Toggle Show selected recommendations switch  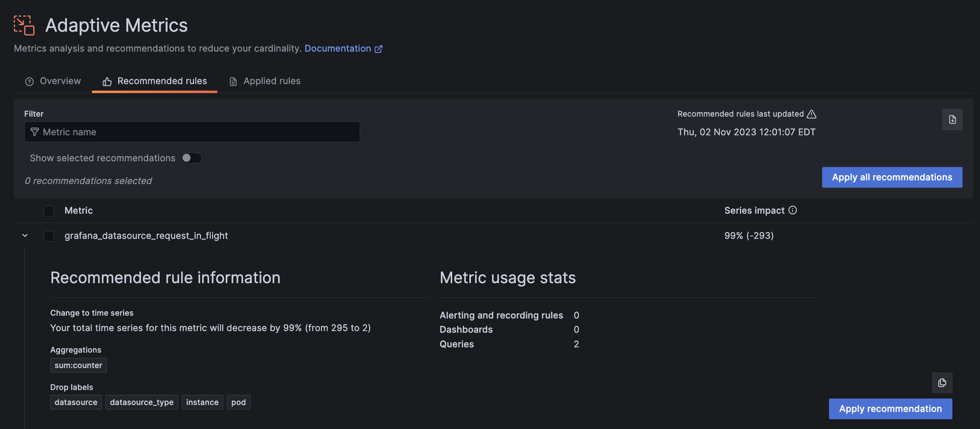(191, 158)
